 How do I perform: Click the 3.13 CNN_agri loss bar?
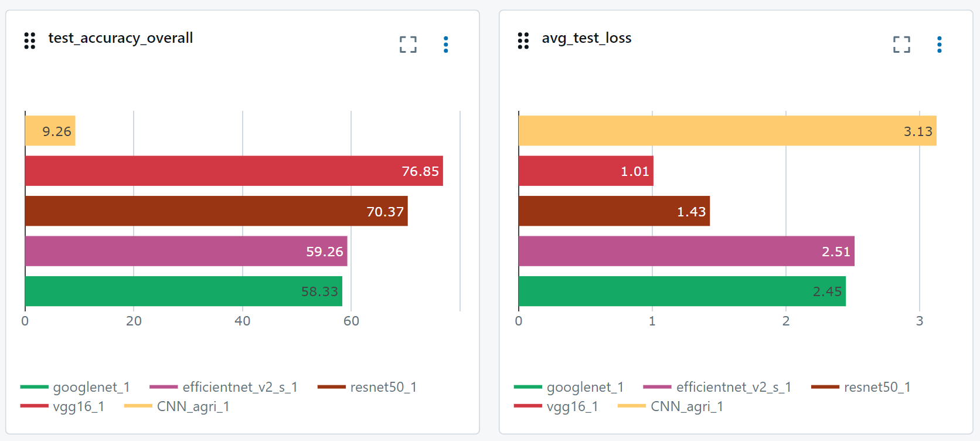click(x=727, y=131)
